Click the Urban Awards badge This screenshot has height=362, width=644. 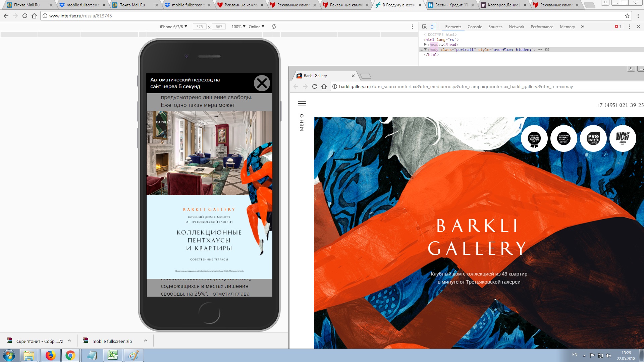534,138
